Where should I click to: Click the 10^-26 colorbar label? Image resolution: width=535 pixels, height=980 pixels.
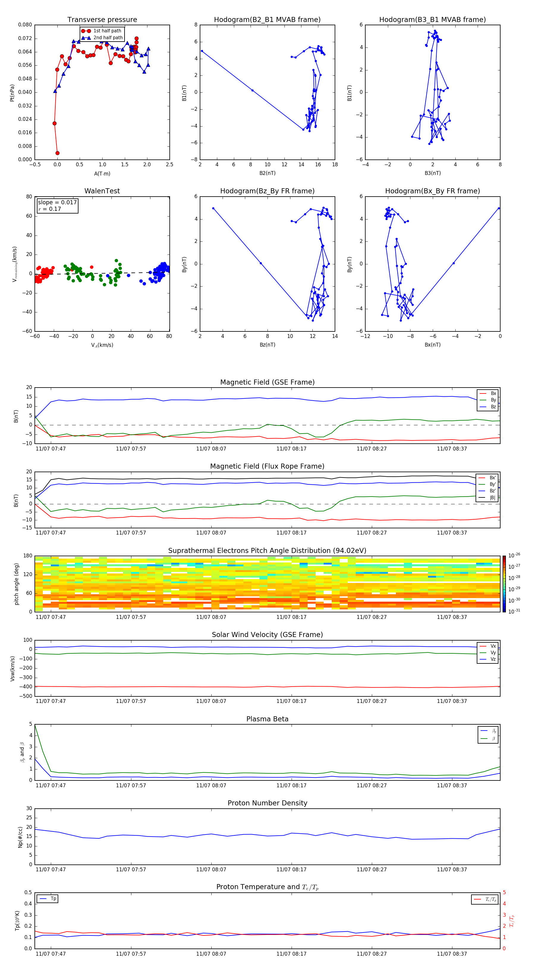point(514,555)
